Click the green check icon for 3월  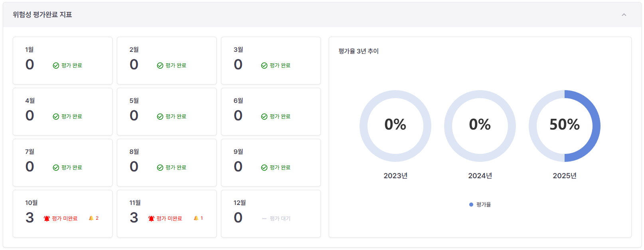click(x=264, y=66)
